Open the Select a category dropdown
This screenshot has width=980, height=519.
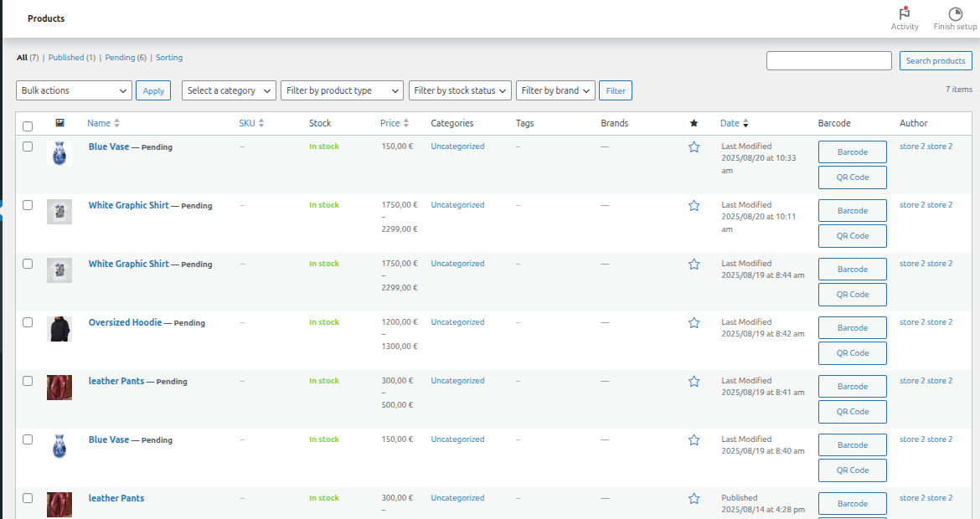pyautogui.click(x=228, y=90)
